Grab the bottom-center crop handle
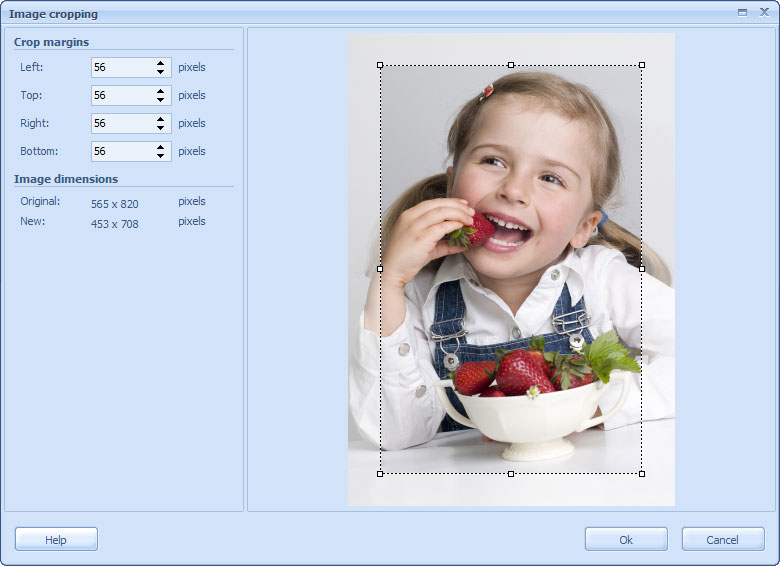780x566 pixels. pyautogui.click(x=511, y=474)
